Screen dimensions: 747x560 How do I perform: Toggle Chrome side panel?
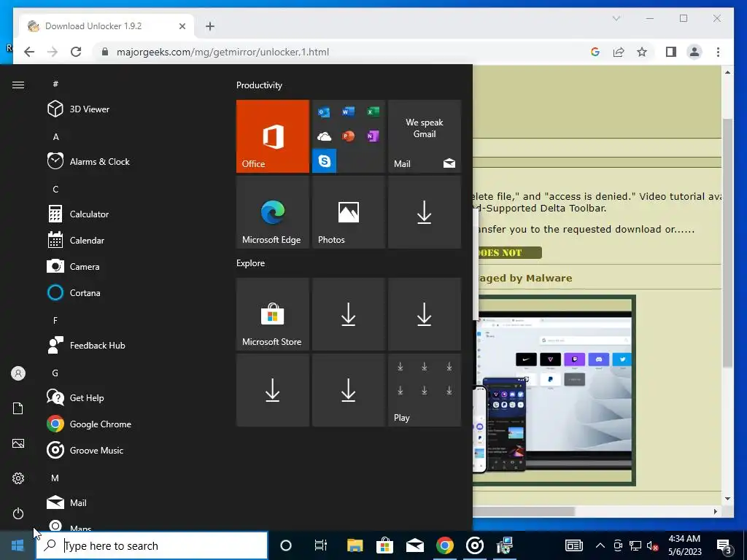pyautogui.click(x=671, y=52)
